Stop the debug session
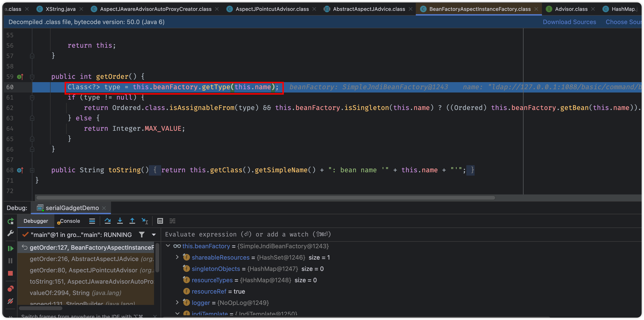Screen dimensions: 644x320 coord(10,273)
